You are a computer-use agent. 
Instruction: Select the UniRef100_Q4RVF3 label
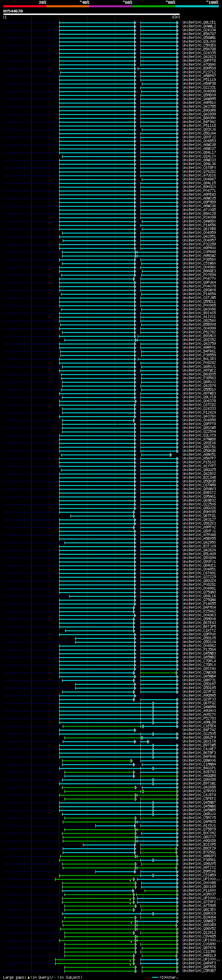(199, 963)
